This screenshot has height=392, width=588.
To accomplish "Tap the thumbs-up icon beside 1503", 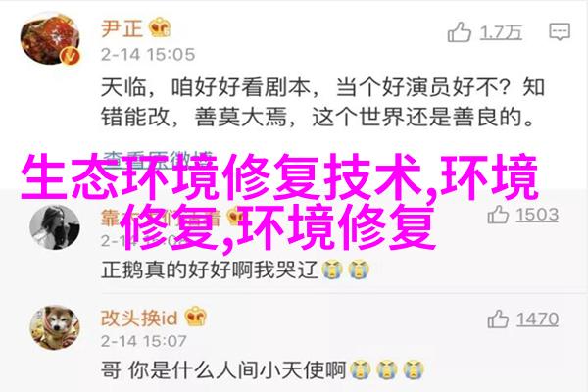I will 498,215.
